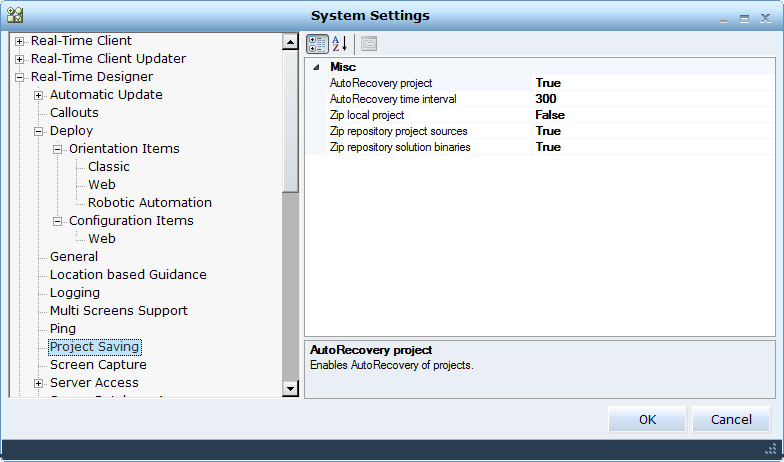The height and width of the screenshot is (462, 784).
Task: Sort properties alphabetically
Action: tap(339, 44)
